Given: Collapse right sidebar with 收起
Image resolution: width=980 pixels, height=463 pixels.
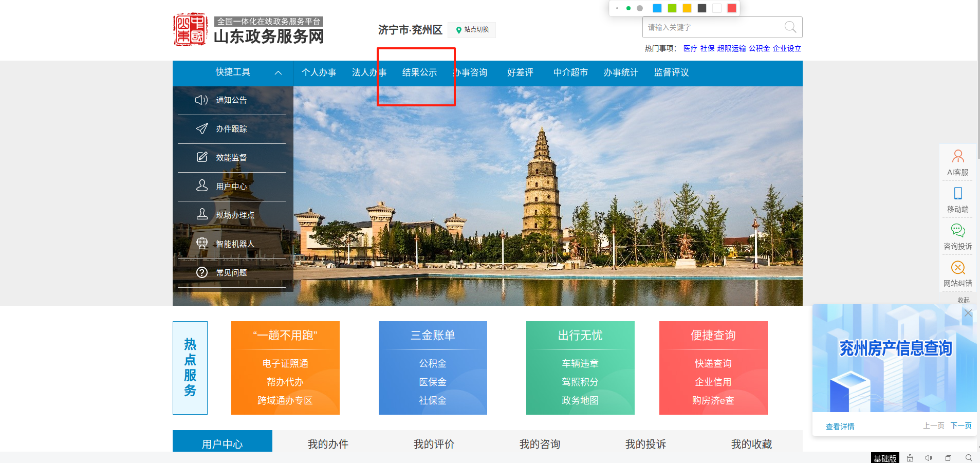Looking at the screenshot, I should click(x=963, y=300).
